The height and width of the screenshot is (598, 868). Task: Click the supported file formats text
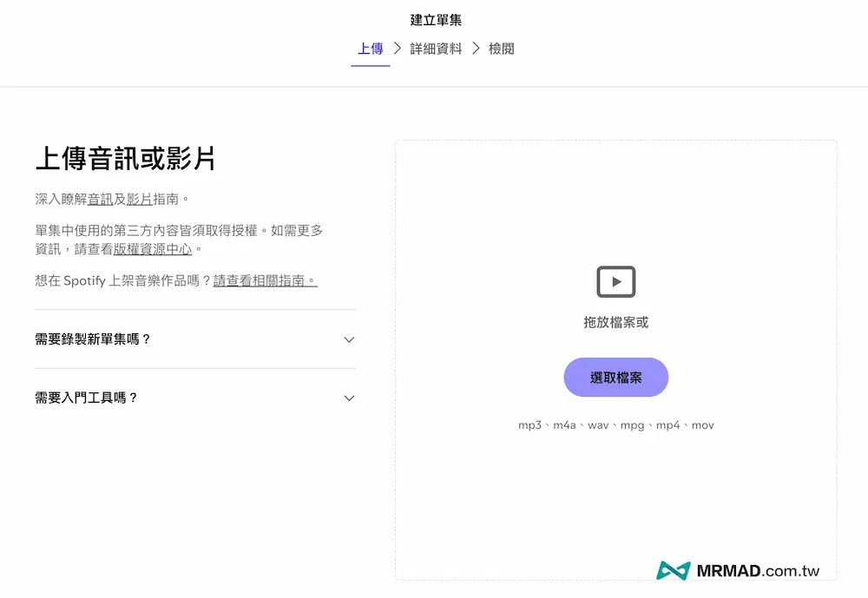616,424
